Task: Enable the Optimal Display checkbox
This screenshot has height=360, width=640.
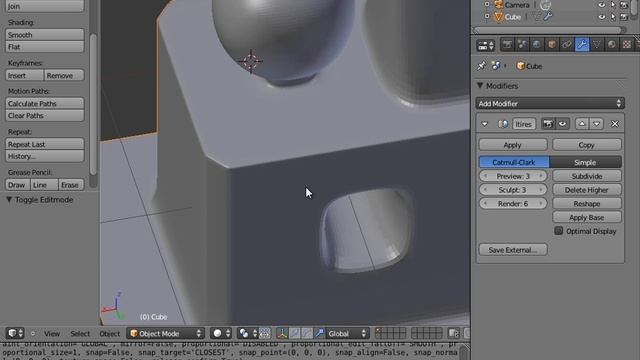Action: click(x=559, y=231)
